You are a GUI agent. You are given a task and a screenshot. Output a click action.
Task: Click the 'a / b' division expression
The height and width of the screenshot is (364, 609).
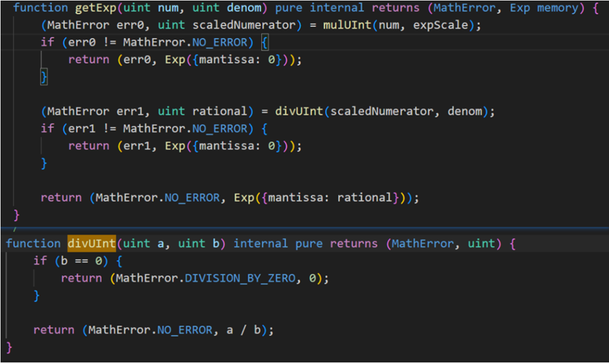tap(244, 330)
